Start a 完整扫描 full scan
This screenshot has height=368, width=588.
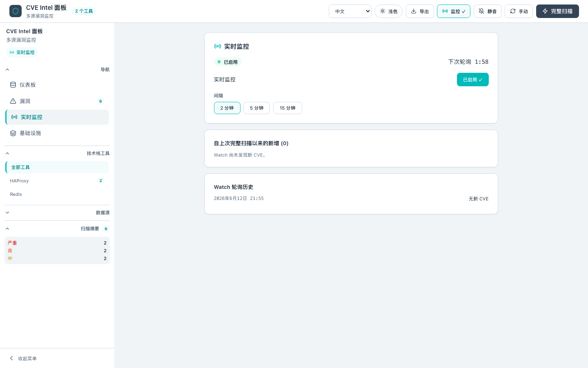click(557, 11)
